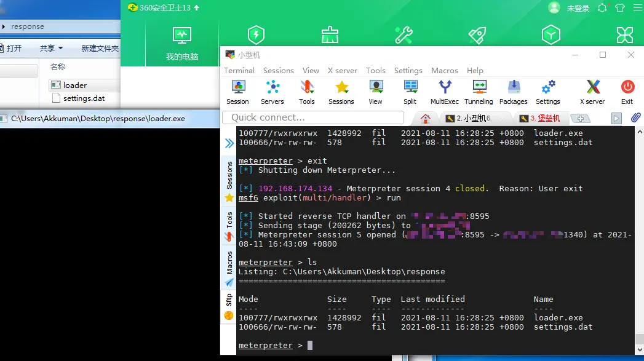Click the View toolbar icon
Viewport: 644px width, 361px height.
click(375, 92)
